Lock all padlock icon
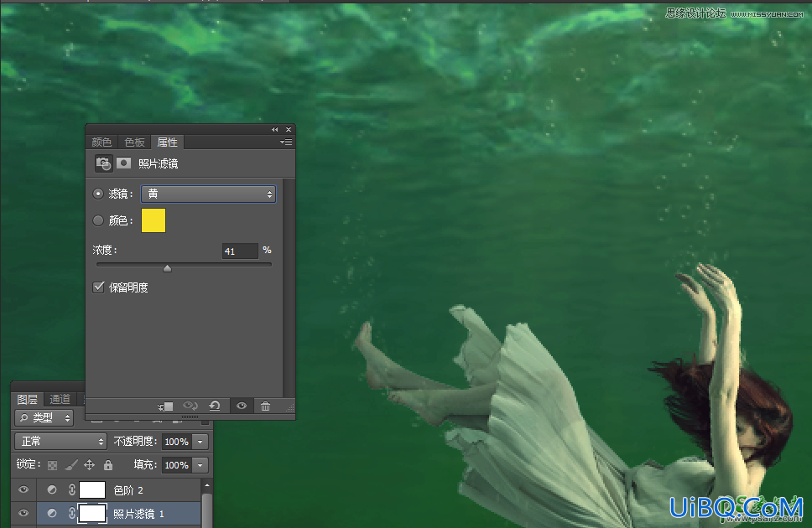This screenshot has width=812, height=528. click(x=107, y=465)
